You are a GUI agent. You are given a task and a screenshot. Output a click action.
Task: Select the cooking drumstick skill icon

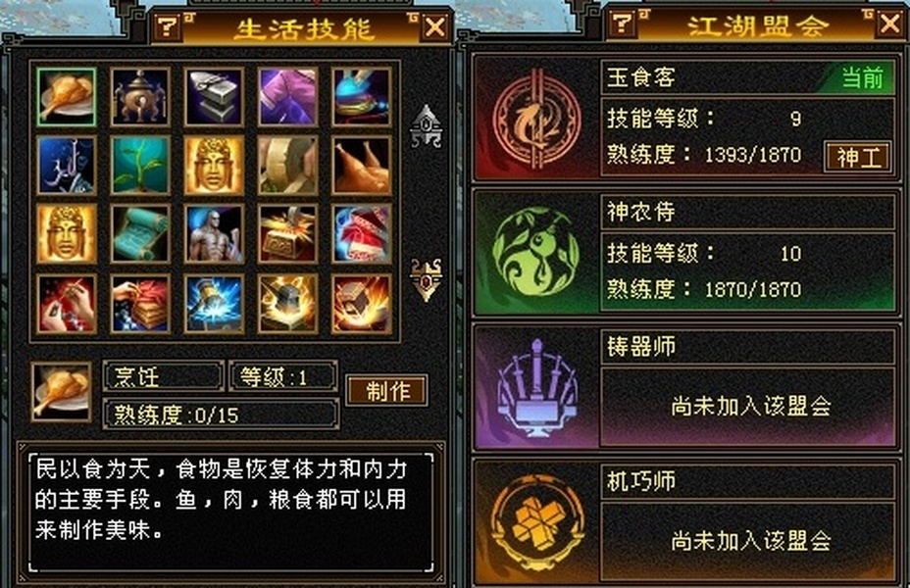tap(66, 97)
